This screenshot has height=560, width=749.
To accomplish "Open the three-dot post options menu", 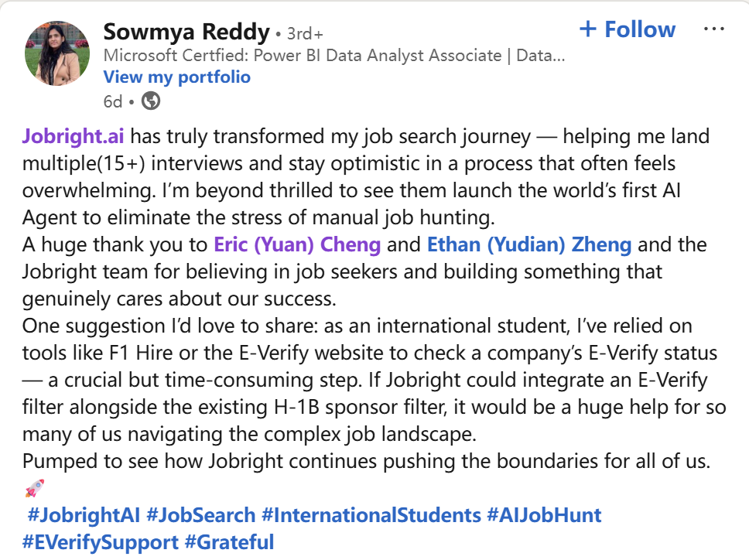I will coord(713,29).
